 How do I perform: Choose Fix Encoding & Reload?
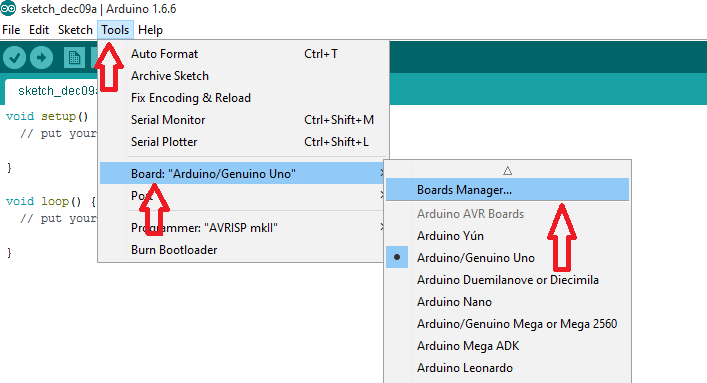(243, 98)
